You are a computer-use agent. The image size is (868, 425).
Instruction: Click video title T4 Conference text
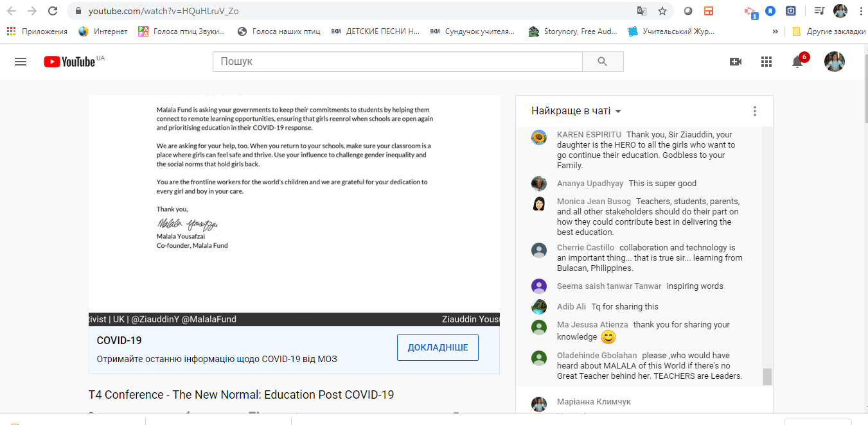pos(241,395)
